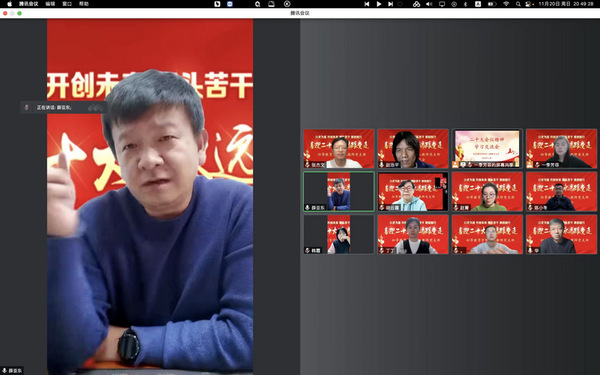
Task: Open the 编辑 menu
Action: (x=50, y=4)
